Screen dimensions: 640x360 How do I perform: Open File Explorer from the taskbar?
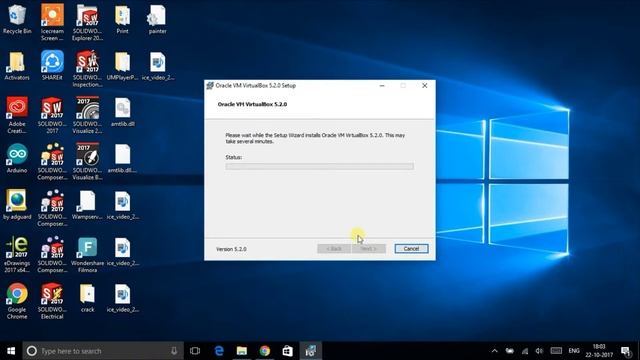click(x=242, y=351)
